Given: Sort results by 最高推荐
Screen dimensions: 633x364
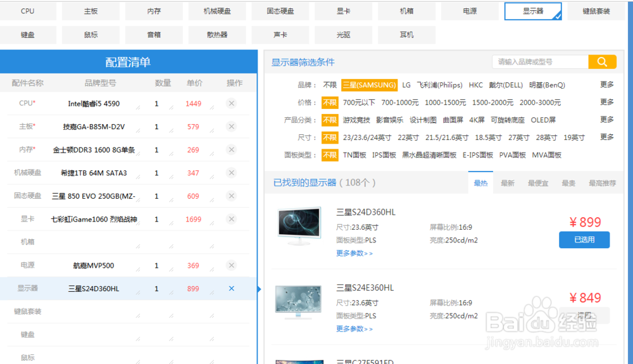Looking at the screenshot, I should click(x=603, y=183).
